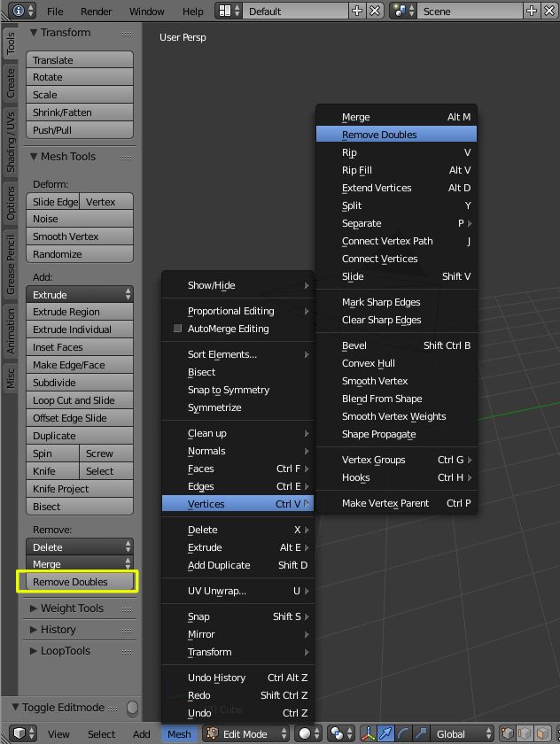Add a new scene with plus icon

pos(531,11)
